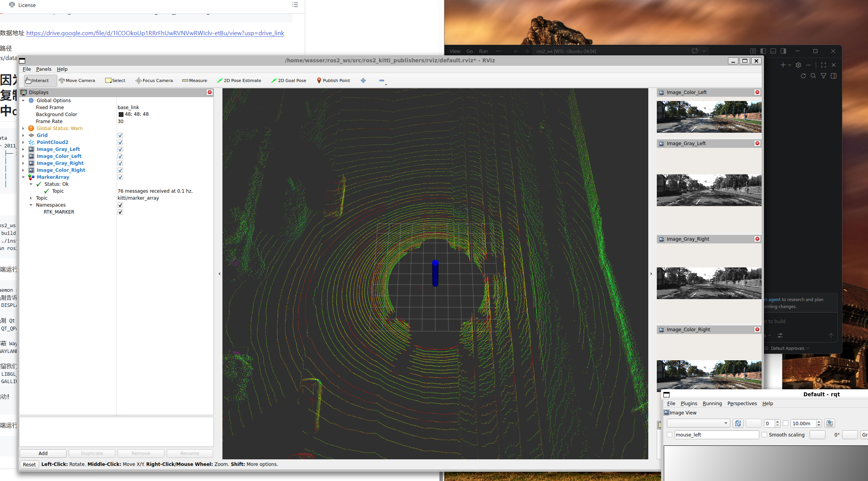Viewport: 868px width, 481px height.
Task: Activate the 2D Goal Pose tool
Action: (289, 80)
